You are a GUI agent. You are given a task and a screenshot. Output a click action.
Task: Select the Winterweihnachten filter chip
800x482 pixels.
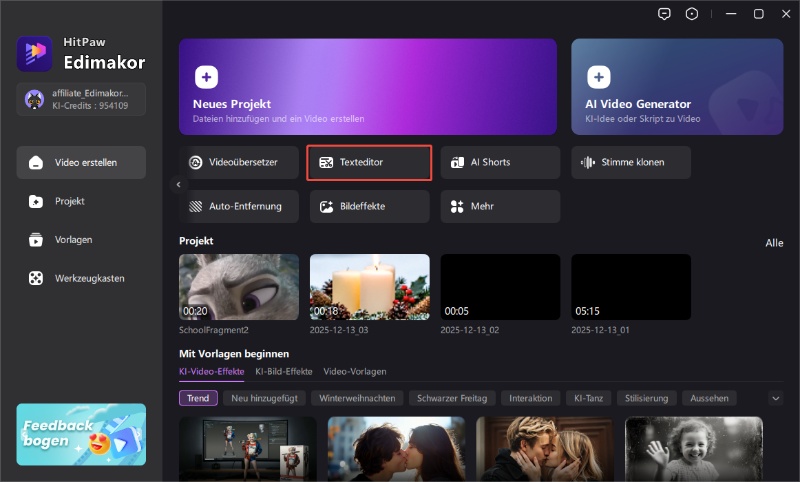(x=357, y=398)
